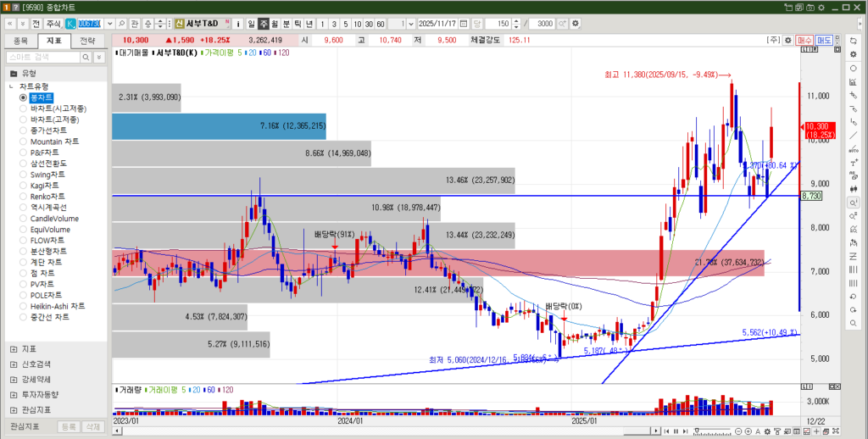Open the calendar date picker
The width and height of the screenshot is (868, 439).
click(463, 23)
